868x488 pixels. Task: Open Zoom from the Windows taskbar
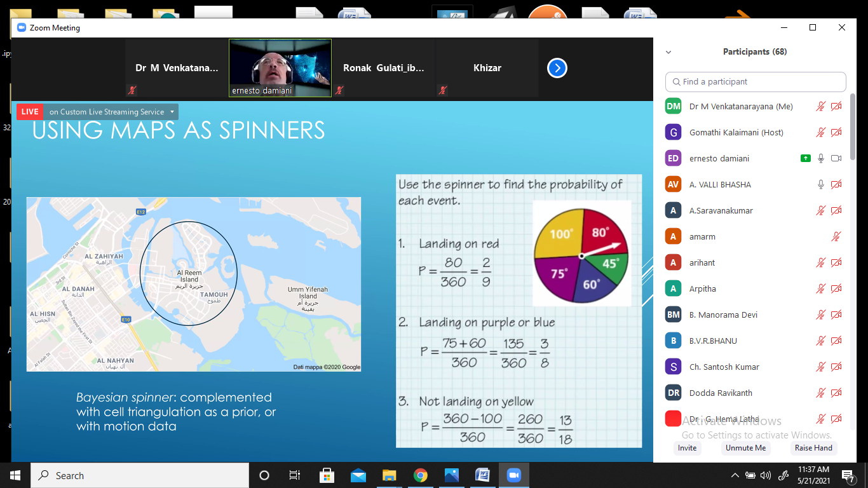[x=513, y=475]
